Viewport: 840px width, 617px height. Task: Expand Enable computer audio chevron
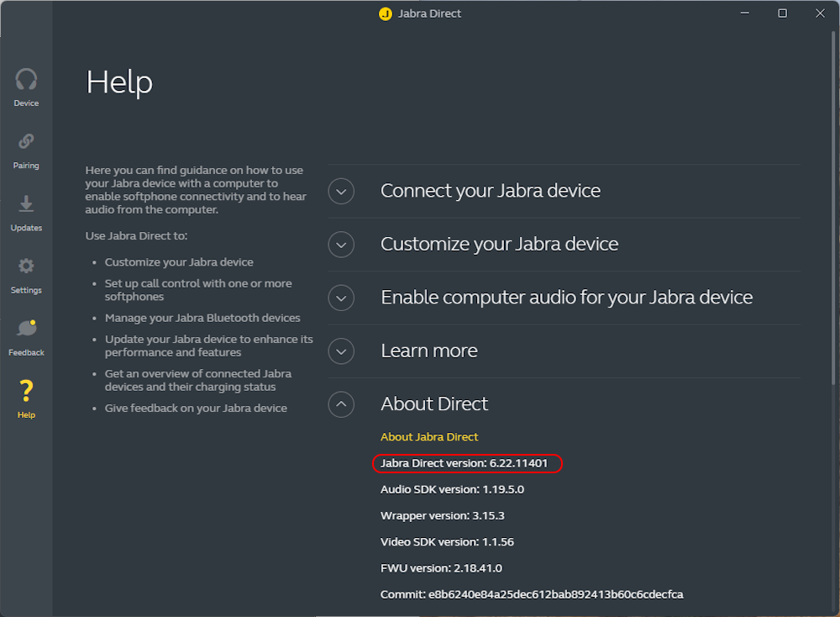(341, 298)
